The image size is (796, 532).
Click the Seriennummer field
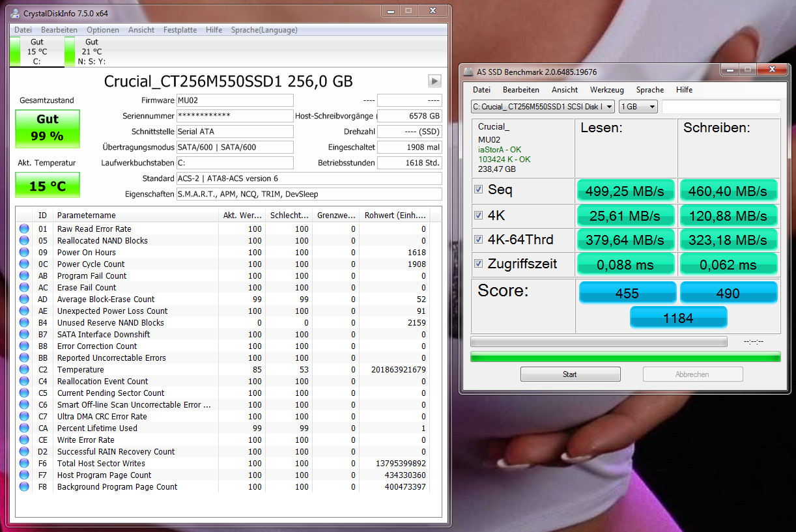click(x=235, y=116)
